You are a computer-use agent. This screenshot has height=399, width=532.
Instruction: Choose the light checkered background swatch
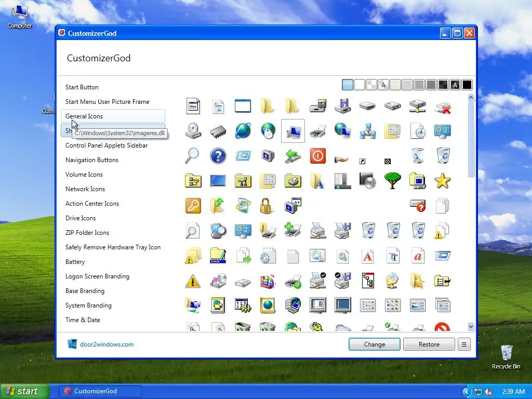click(371, 85)
